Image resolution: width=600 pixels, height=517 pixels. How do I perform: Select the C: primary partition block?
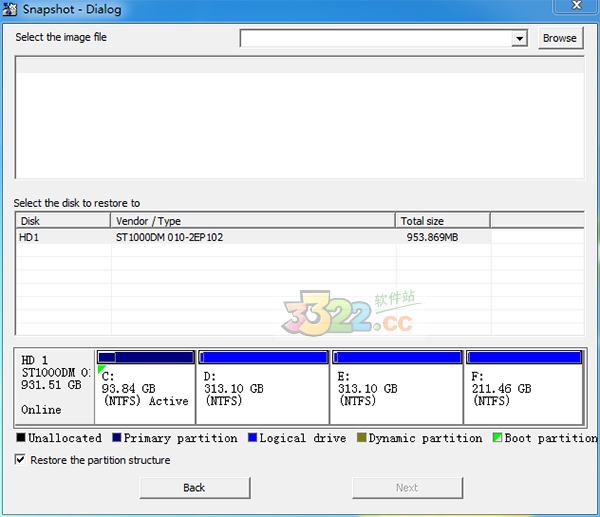point(145,387)
